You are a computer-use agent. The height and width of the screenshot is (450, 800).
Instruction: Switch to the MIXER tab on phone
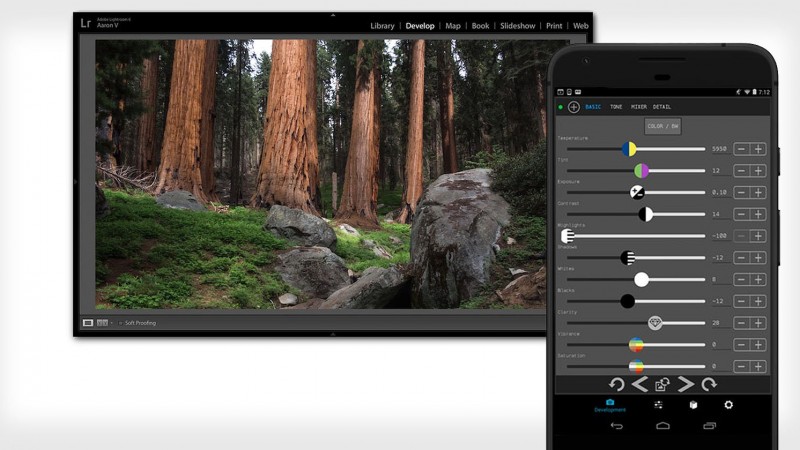click(x=639, y=107)
